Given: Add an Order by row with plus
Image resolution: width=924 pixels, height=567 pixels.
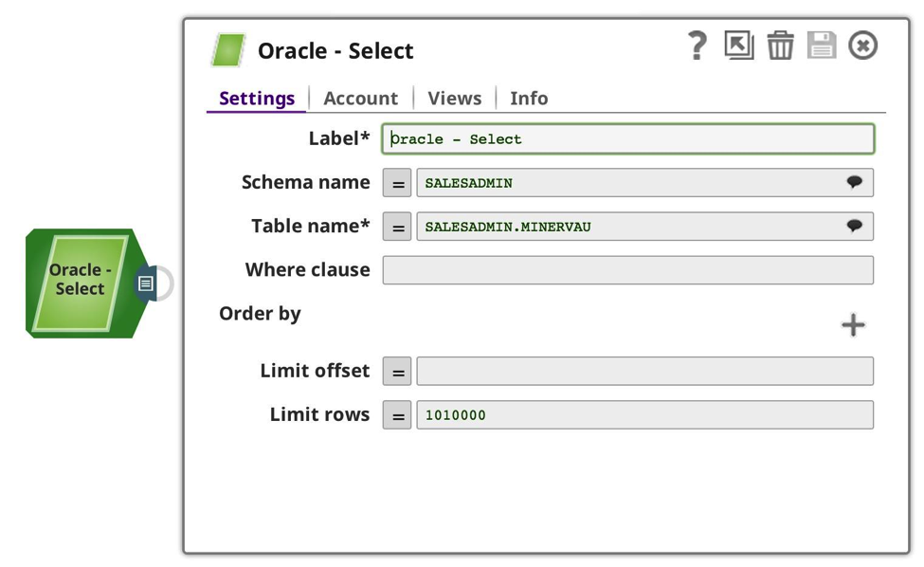Looking at the screenshot, I should tap(853, 325).
